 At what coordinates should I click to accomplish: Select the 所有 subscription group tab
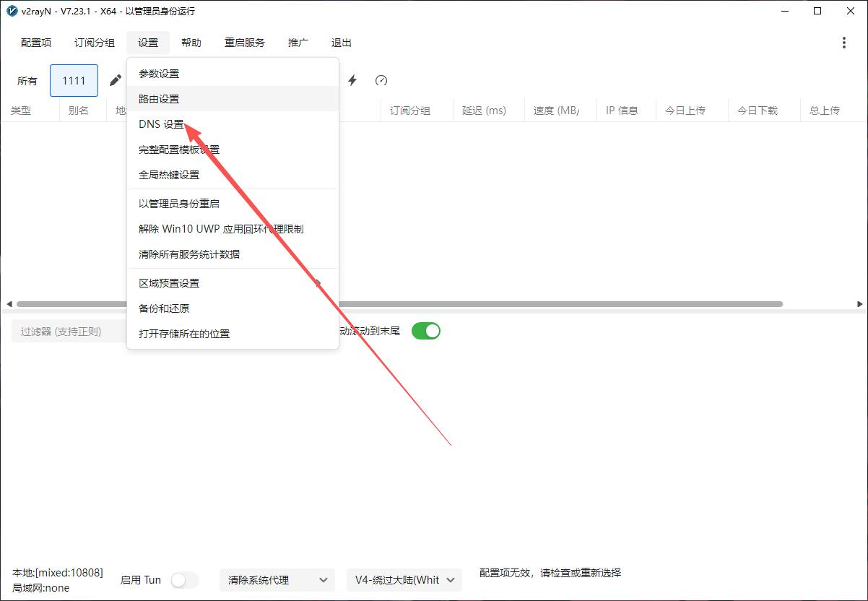(x=27, y=80)
